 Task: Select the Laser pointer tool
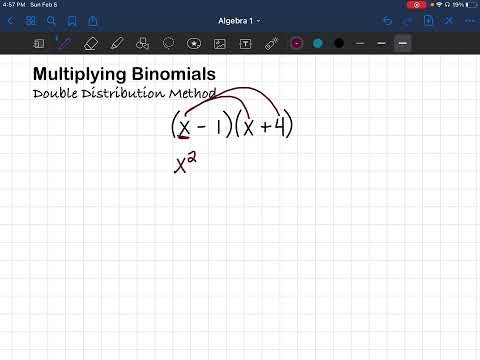tap(271, 43)
